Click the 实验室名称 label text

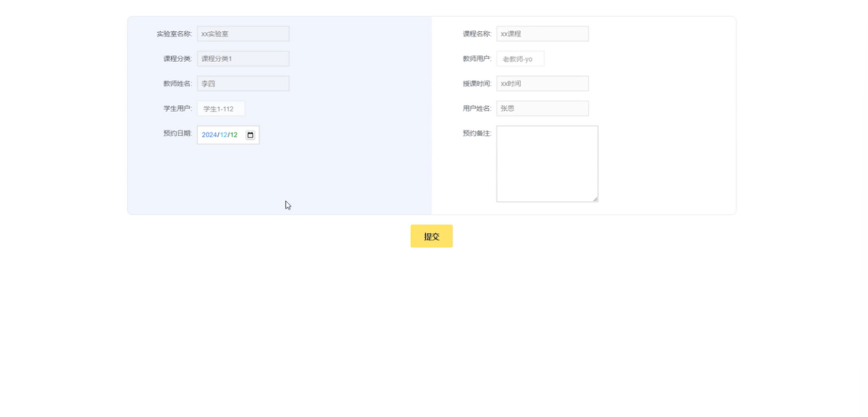[x=174, y=34]
